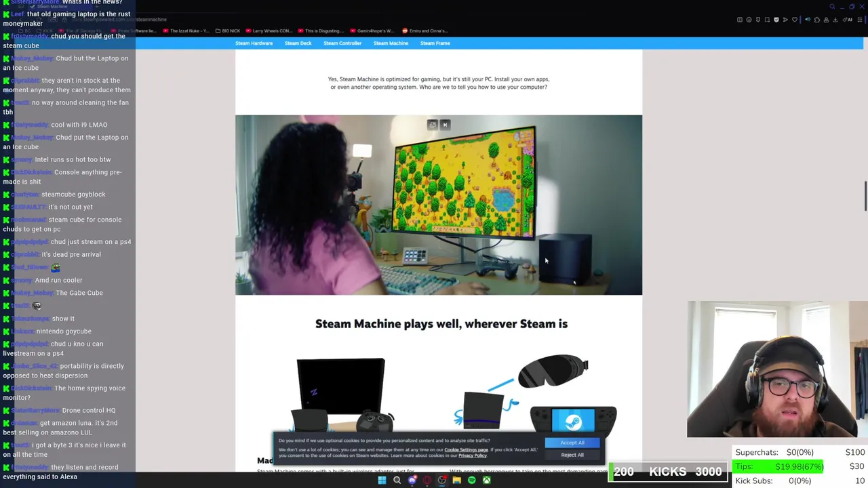Click the Steam Deck handheld illustration

(x=573, y=420)
